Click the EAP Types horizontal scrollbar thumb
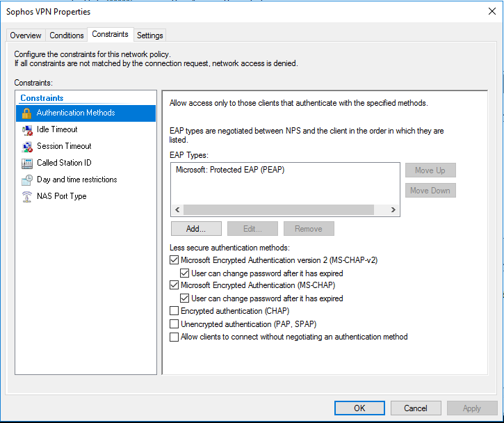 pyautogui.click(x=279, y=209)
